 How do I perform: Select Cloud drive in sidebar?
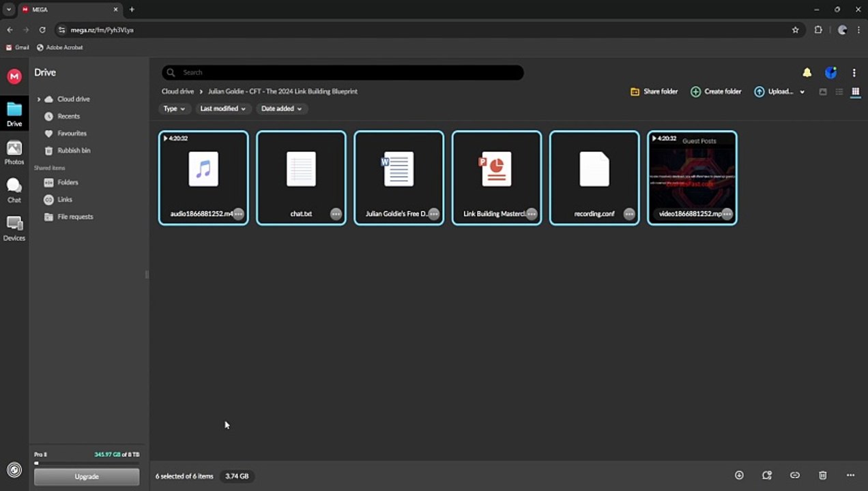coord(73,100)
